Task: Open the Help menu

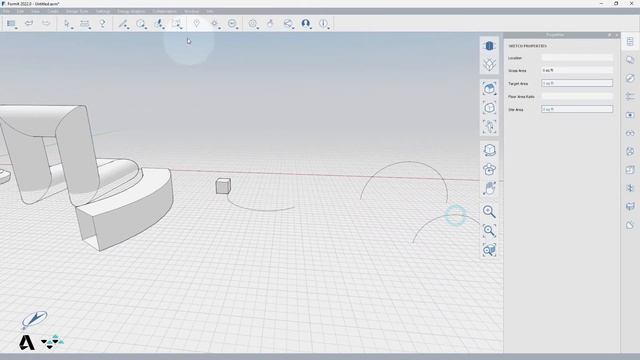Action: [209, 11]
